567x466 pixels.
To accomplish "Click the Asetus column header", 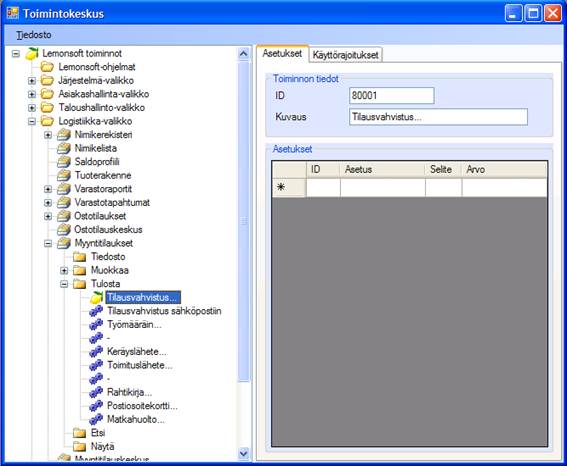I will [x=382, y=169].
